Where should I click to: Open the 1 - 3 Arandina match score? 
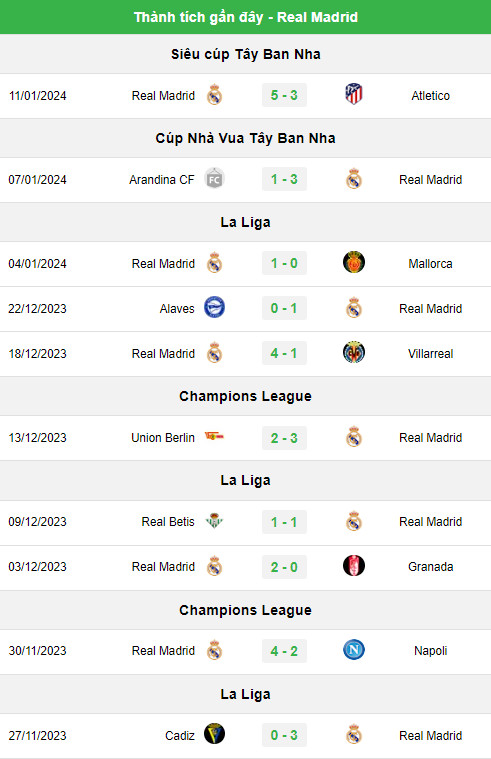(284, 180)
